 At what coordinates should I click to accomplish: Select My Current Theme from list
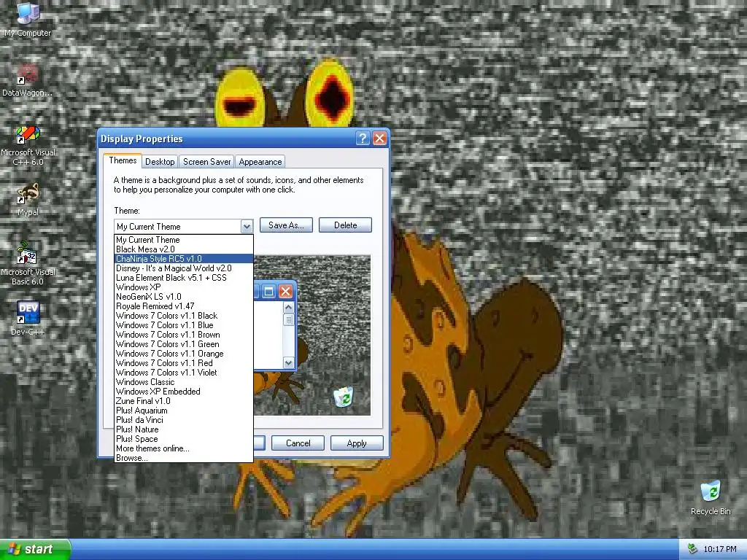click(183, 240)
